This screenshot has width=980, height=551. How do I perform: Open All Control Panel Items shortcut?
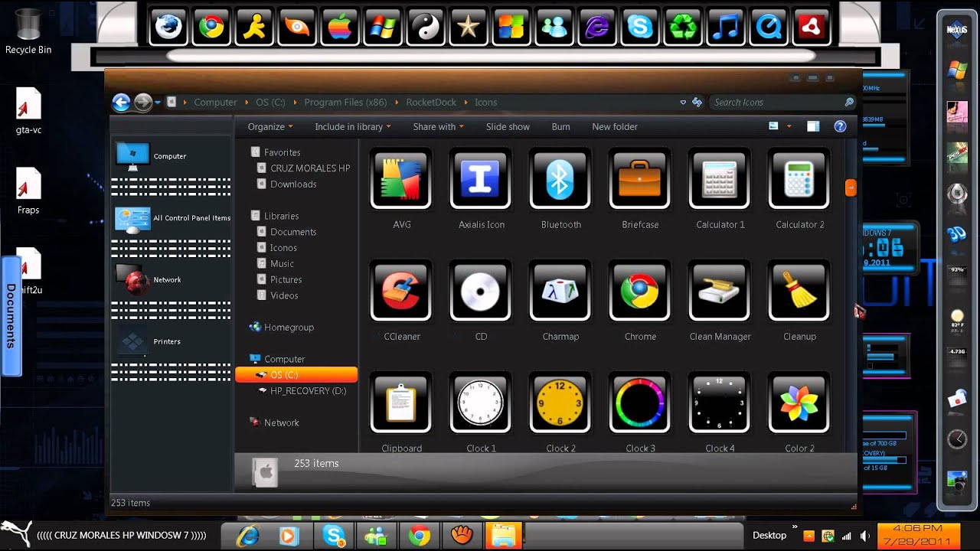(173, 218)
